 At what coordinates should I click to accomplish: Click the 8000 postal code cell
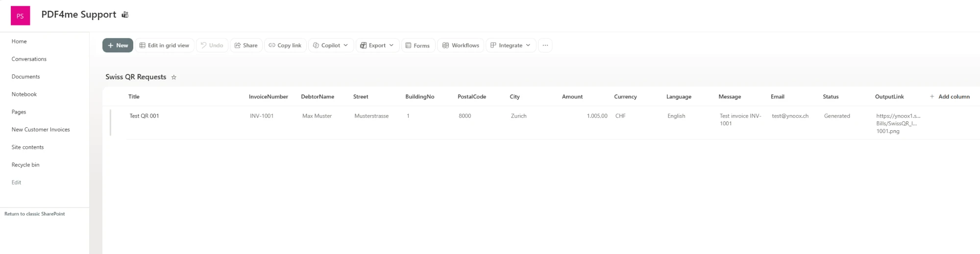(x=465, y=116)
